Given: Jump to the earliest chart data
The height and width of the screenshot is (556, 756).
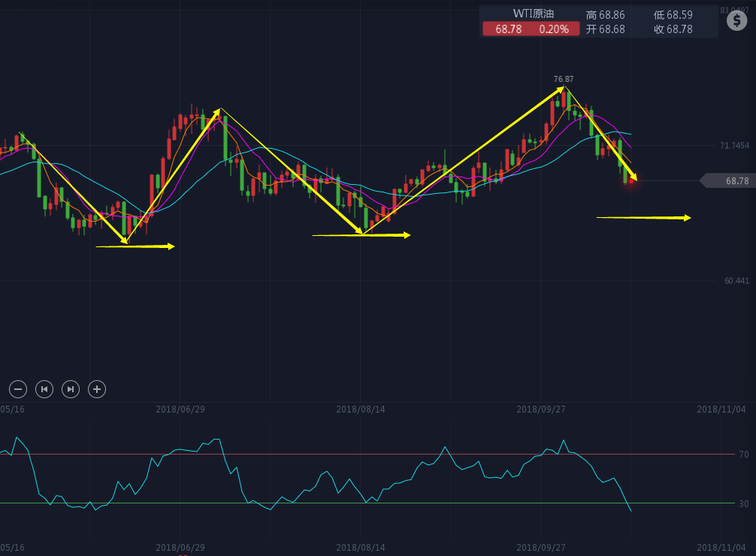Looking at the screenshot, I should tap(44, 389).
